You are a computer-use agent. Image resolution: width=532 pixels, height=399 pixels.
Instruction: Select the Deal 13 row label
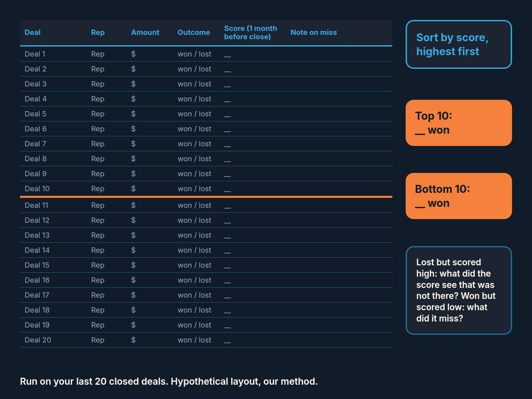point(37,235)
